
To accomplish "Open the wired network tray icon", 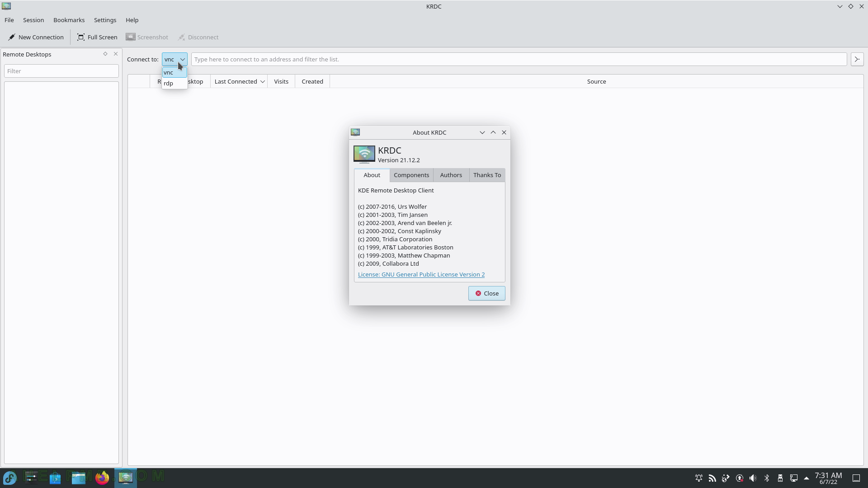I will coord(794,478).
